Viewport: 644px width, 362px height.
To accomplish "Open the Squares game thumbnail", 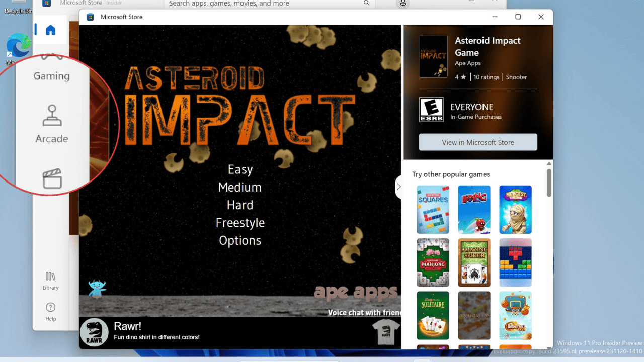I will (x=433, y=209).
